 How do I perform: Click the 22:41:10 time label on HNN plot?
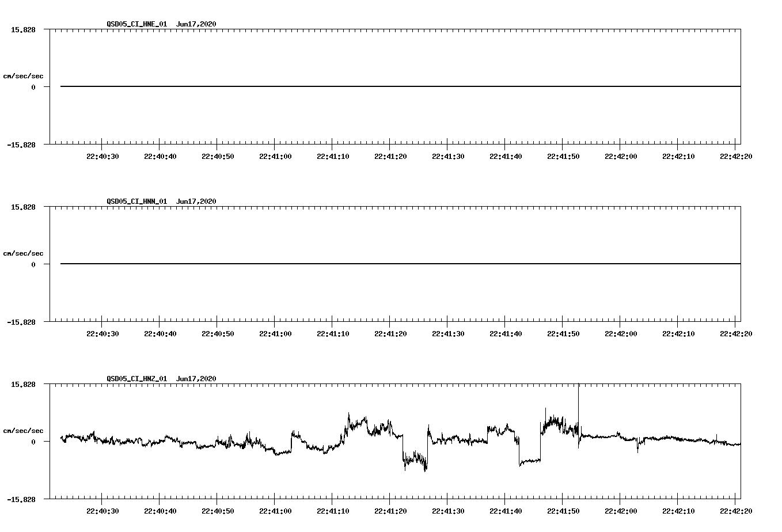(333, 334)
